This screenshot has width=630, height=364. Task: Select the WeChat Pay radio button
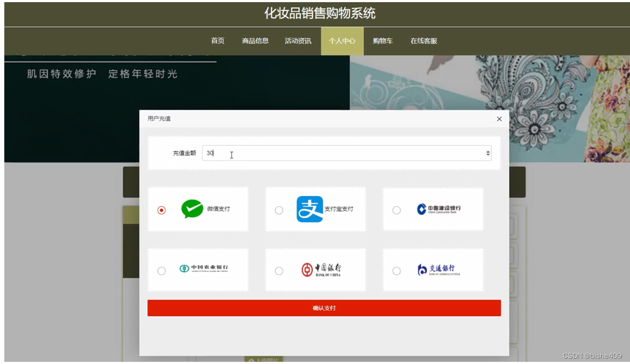point(161,210)
